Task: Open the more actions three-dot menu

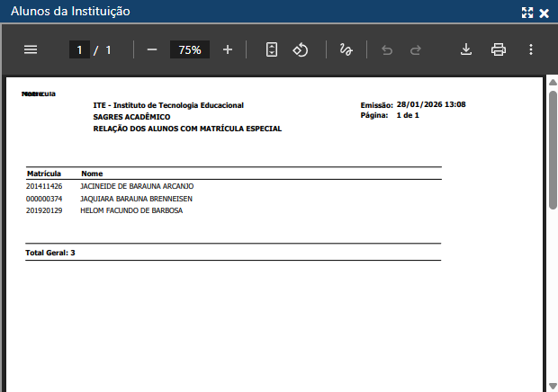Action: pos(531,50)
